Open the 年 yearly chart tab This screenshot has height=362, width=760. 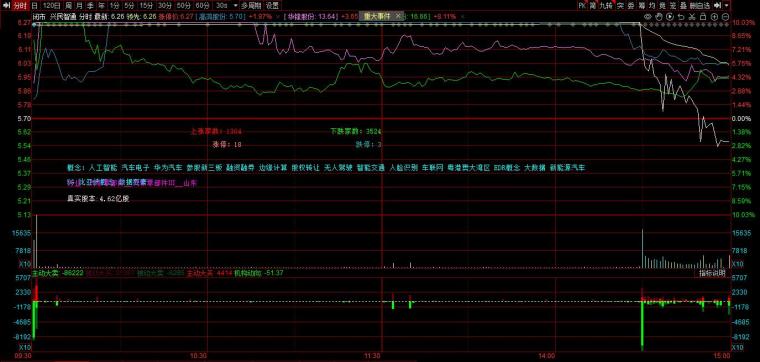point(101,6)
